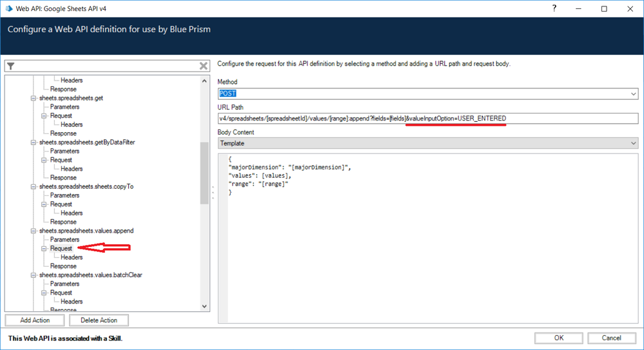Viewport: 644px width, 350px height.
Task: Collapse the sheets.spreadsheets.values.append node
Action: click(x=34, y=231)
